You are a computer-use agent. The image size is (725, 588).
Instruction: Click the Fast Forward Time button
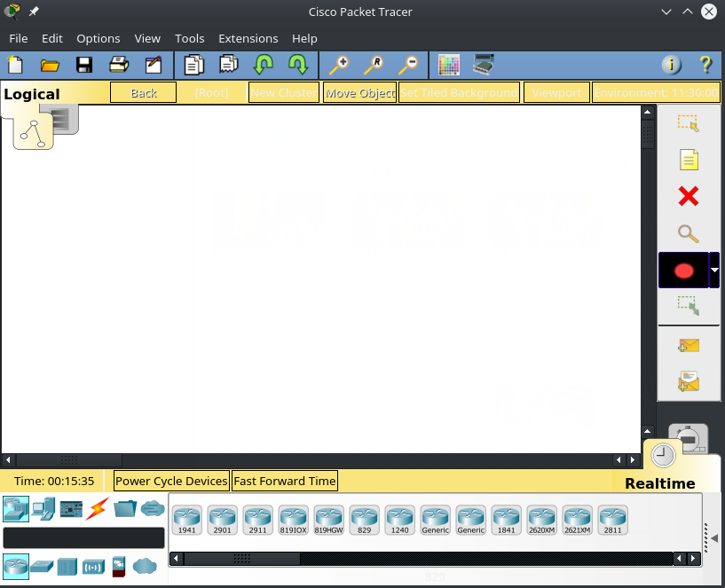(x=284, y=481)
